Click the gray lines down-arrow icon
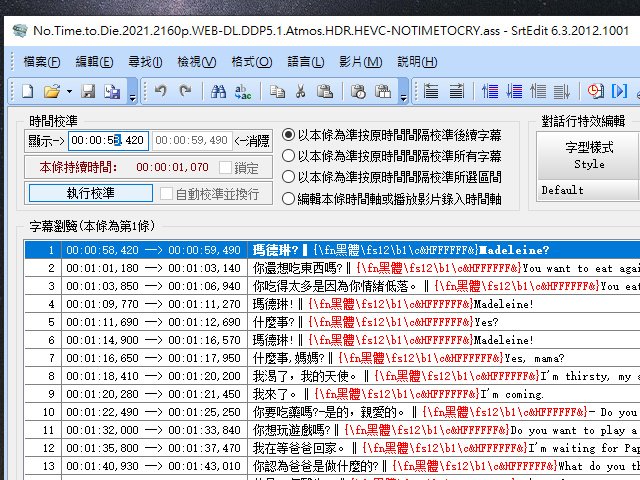This screenshot has height=480, width=640. click(562, 91)
